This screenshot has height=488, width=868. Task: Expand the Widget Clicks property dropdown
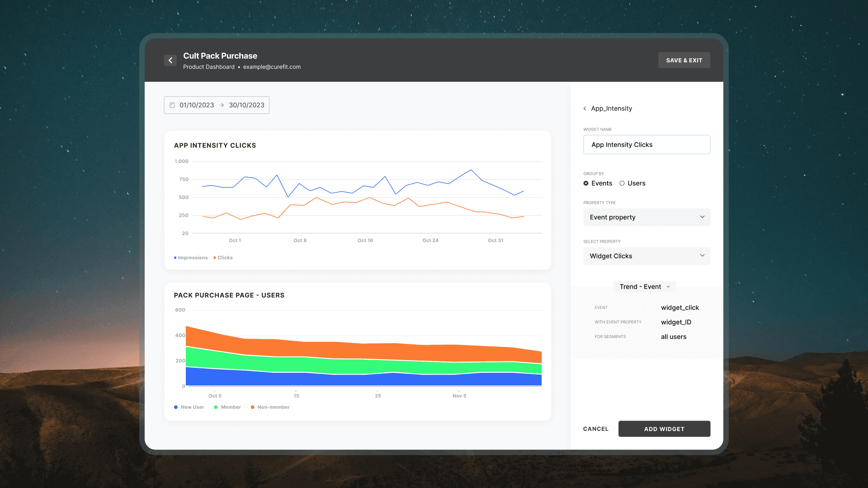click(646, 256)
